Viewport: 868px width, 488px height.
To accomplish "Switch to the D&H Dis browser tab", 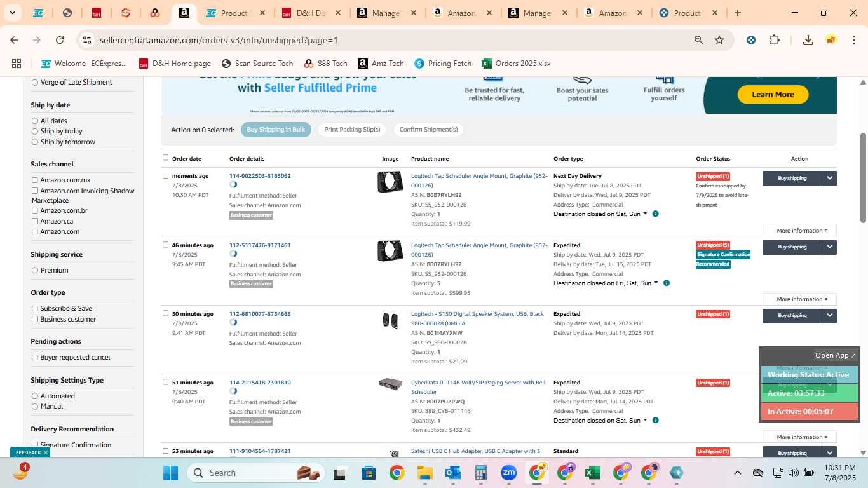I will pos(312,13).
